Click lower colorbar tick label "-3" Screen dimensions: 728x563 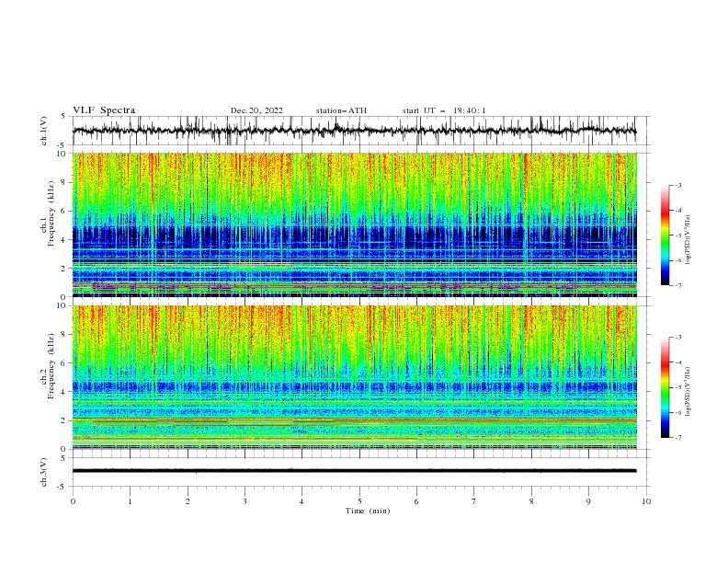677,338
